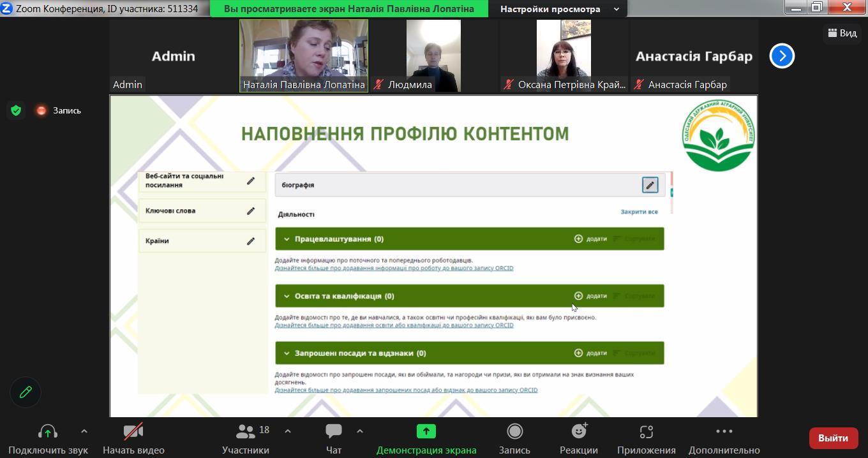Viewport: 868px width, 458px height.
Task: Toggle Начать видео camera button
Action: (133, 432)
